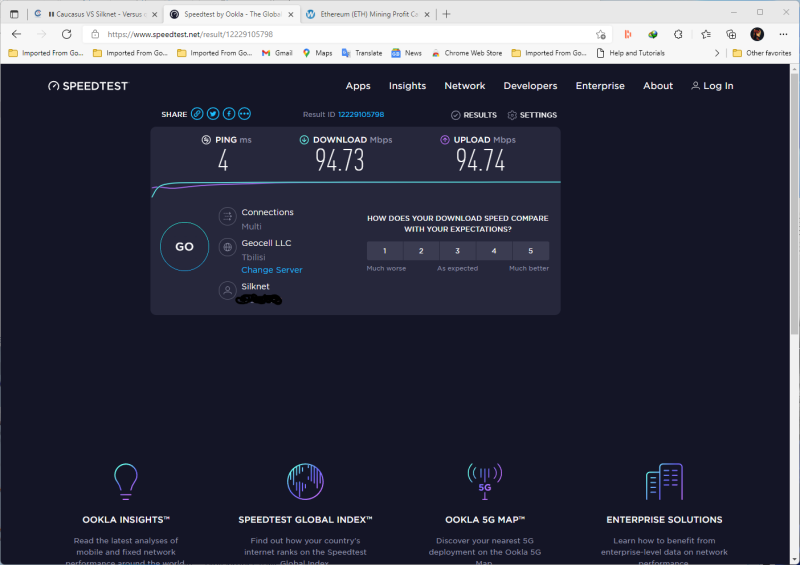Add page to favorites star icon

click(600, 34)
